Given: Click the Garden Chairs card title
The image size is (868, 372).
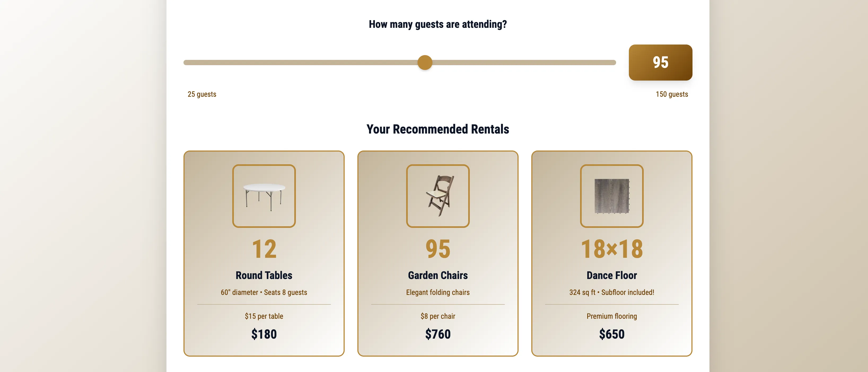Looking at the screenshot, I should (x=438, y=275).
